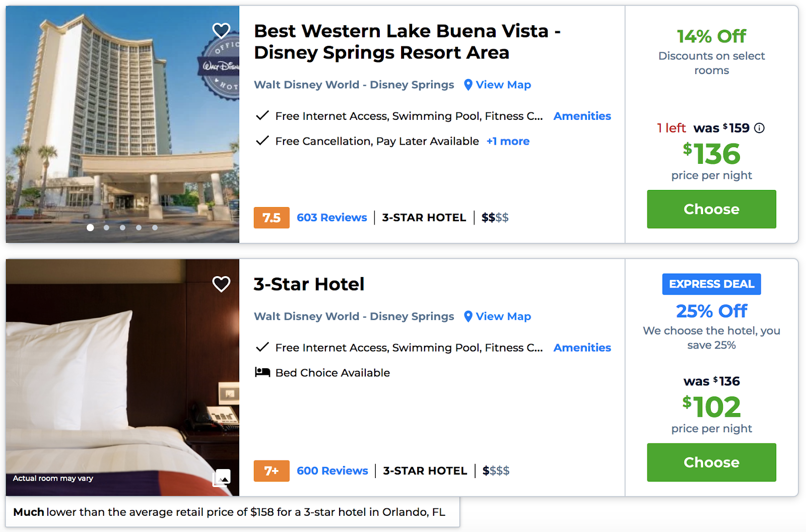Expand Amenities for the 3-Star Hotel
Screen dimensions: 806x532
(582, 348)
